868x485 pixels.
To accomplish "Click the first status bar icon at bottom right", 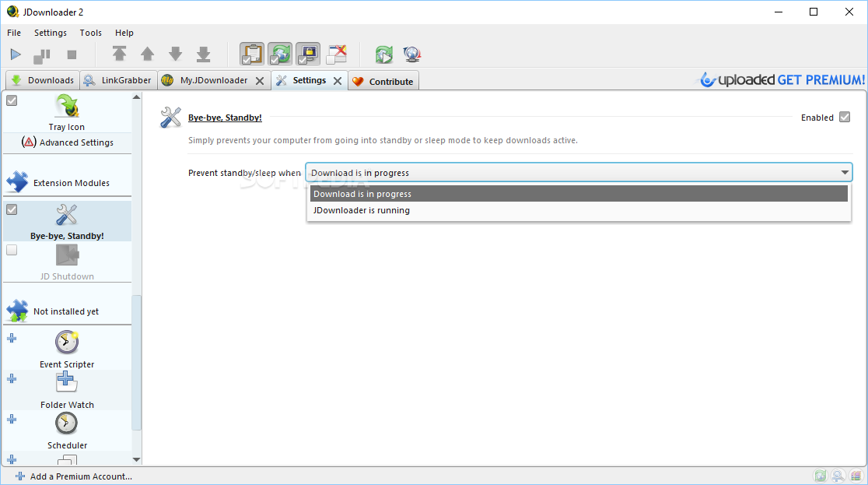I will [x=820, y=476].
